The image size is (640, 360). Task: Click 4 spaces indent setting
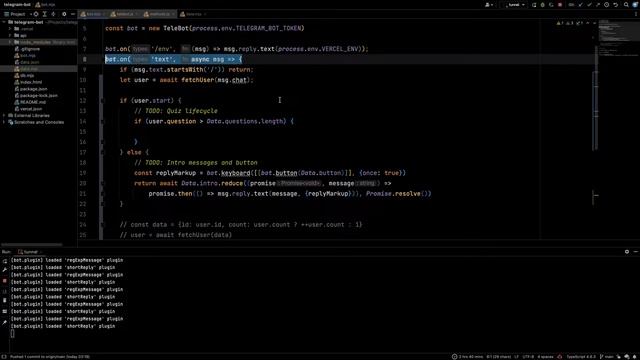545,357
